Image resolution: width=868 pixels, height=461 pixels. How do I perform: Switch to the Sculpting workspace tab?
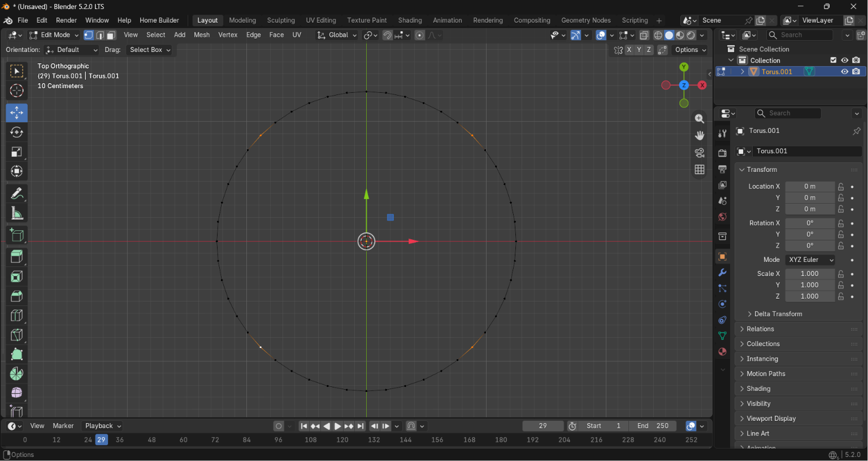click(281, 20)
